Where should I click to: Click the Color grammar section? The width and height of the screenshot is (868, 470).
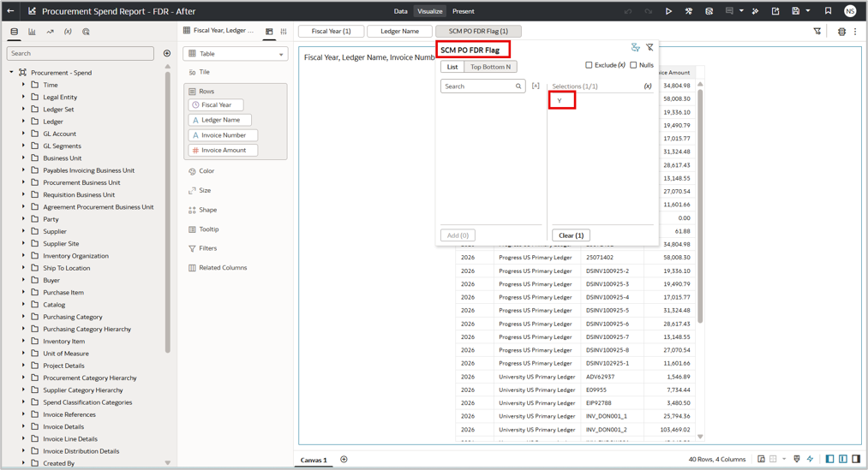pos(207,171)
